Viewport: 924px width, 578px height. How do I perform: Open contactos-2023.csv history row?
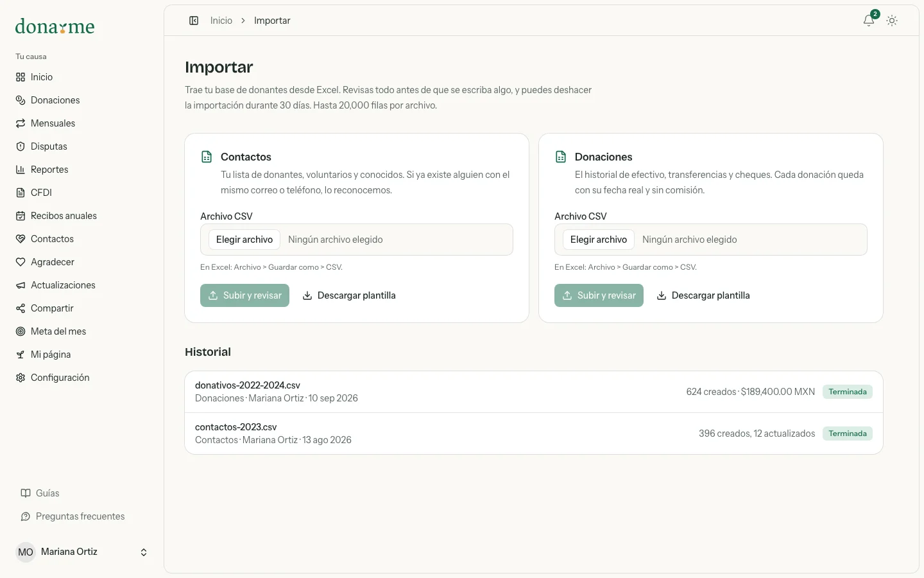click(x=534, y=433)
